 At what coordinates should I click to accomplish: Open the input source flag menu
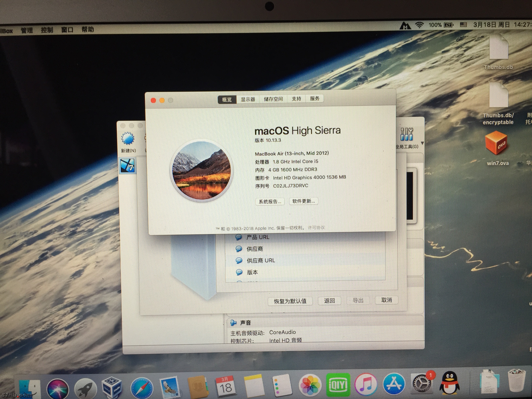[x=463, y=25]
